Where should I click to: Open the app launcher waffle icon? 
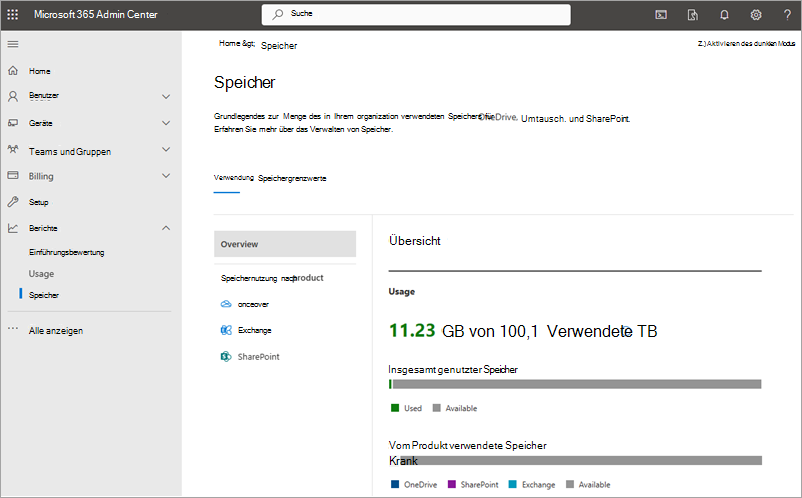pos(13,14)
